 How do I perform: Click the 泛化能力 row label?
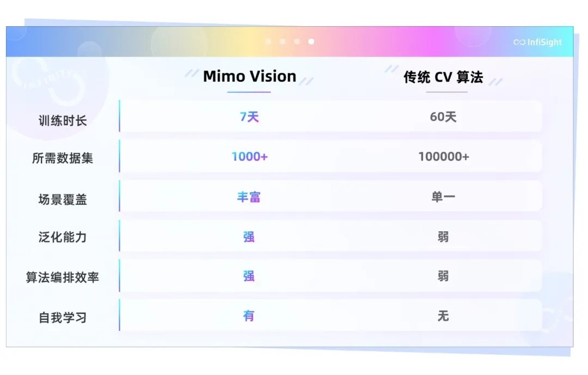click(63, 237)
